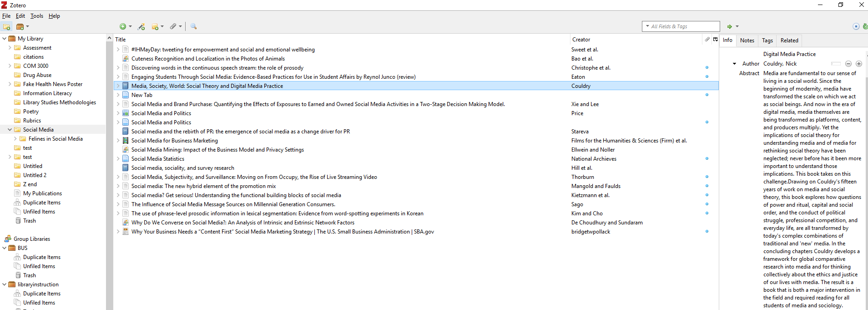Viewport: 868px width, 310px height.
Task: Expand the COM 3000 collection
Action: point(10,66)
